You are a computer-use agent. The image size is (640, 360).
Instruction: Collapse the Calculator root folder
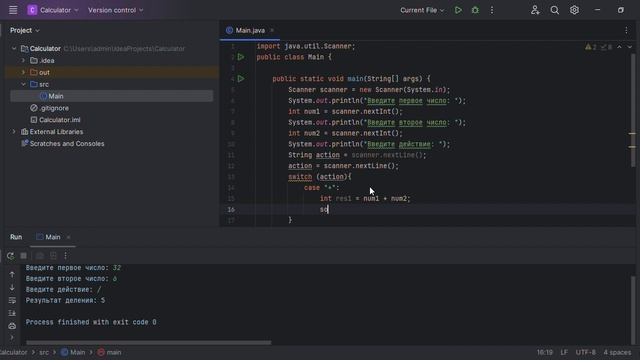14,49
